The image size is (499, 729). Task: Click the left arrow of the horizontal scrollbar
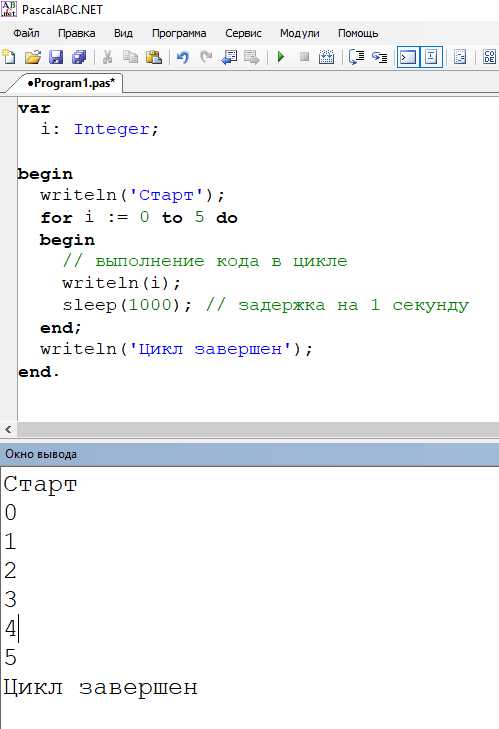pyautogui.click(x=8, y=430)
